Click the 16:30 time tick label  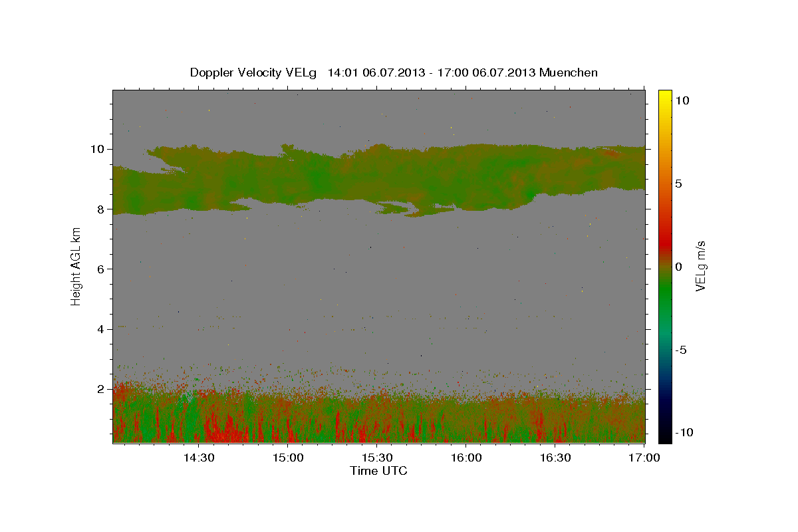point(555,458)
